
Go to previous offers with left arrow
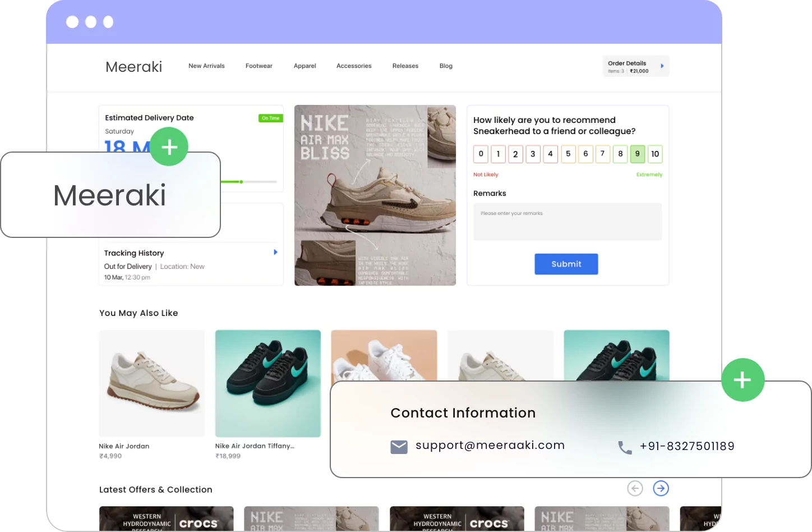coord(635,488)
